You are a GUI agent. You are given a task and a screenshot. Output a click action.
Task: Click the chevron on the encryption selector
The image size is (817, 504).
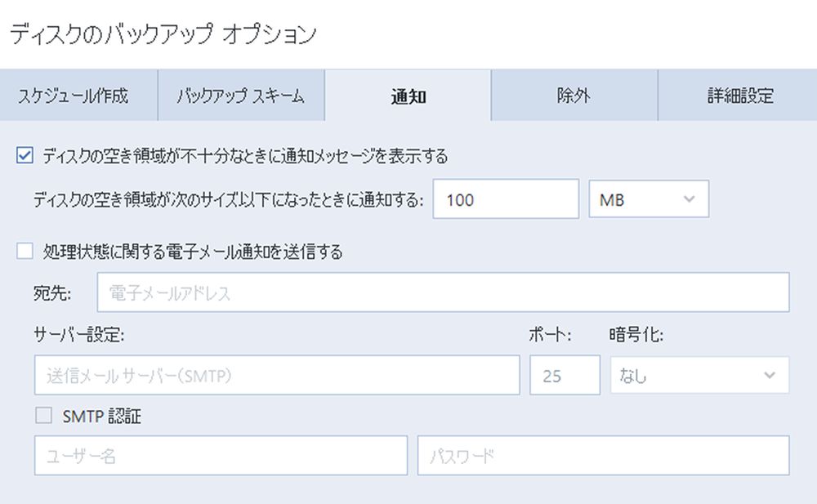[x=768, y=375]
